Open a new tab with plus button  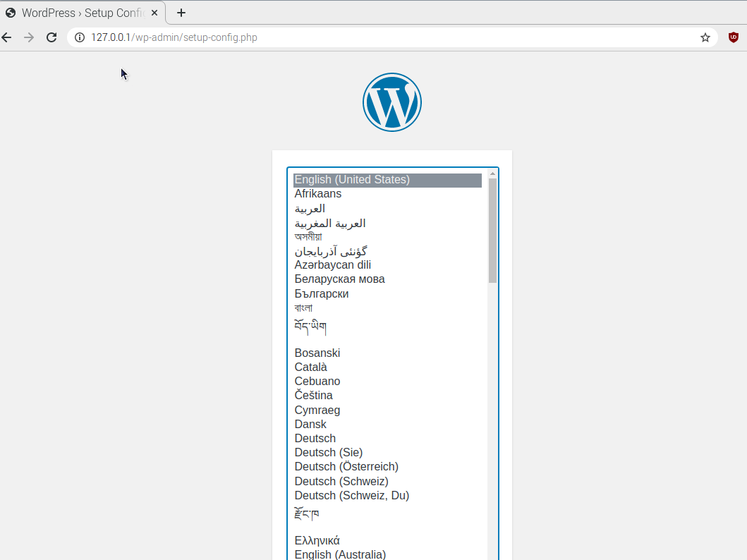(181, 13)
